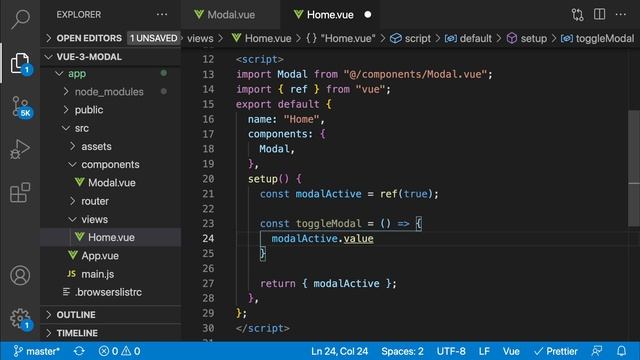
Task: Click the setup breadcrumb segment
Action: (527, 38)
